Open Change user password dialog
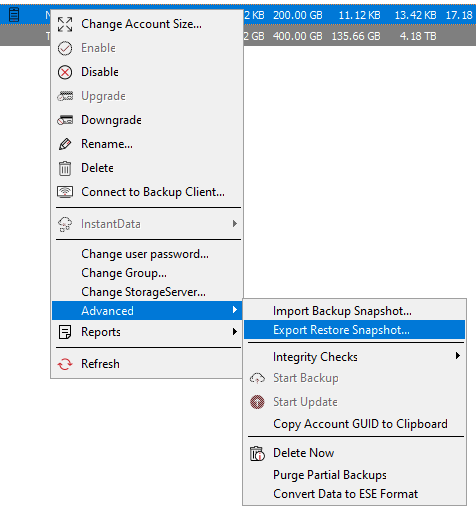The height and width of the screenshot is (514, 476). coord(147,254)
